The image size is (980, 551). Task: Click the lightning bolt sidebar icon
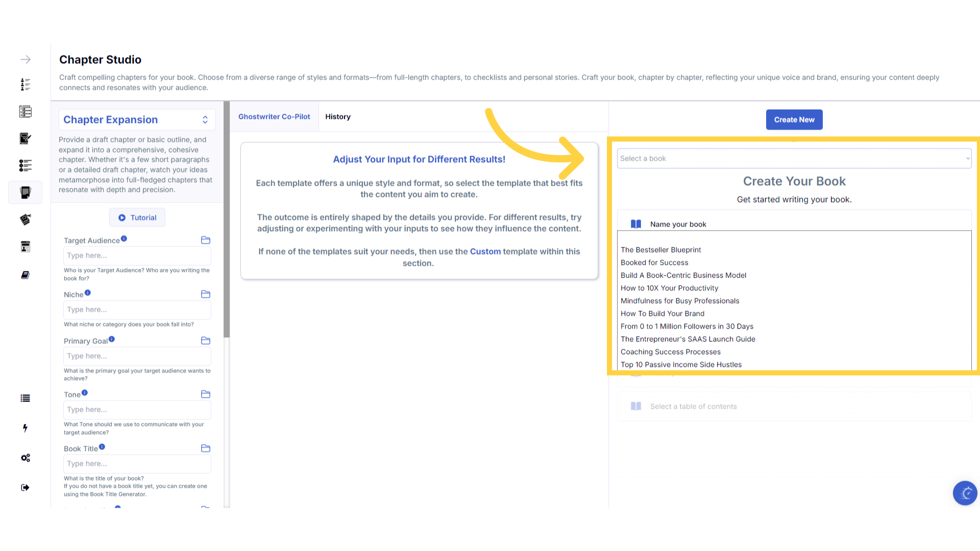[26, 428]
